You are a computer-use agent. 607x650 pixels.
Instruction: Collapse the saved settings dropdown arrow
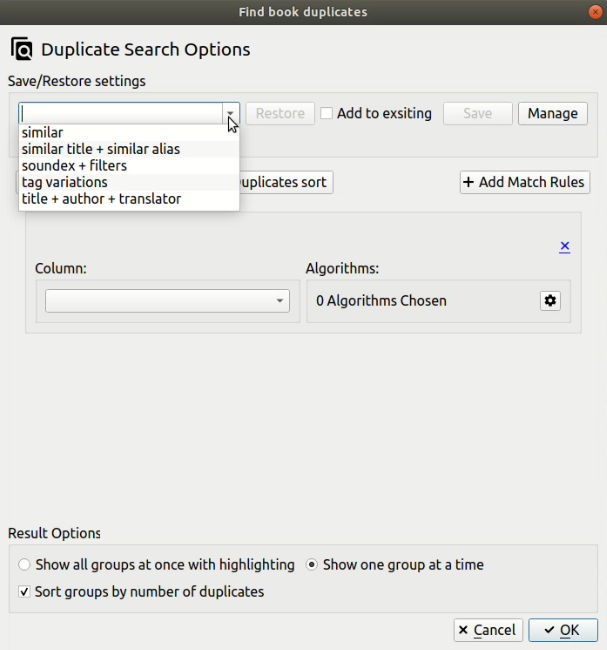pyautogui.click(x=230, y=114)
